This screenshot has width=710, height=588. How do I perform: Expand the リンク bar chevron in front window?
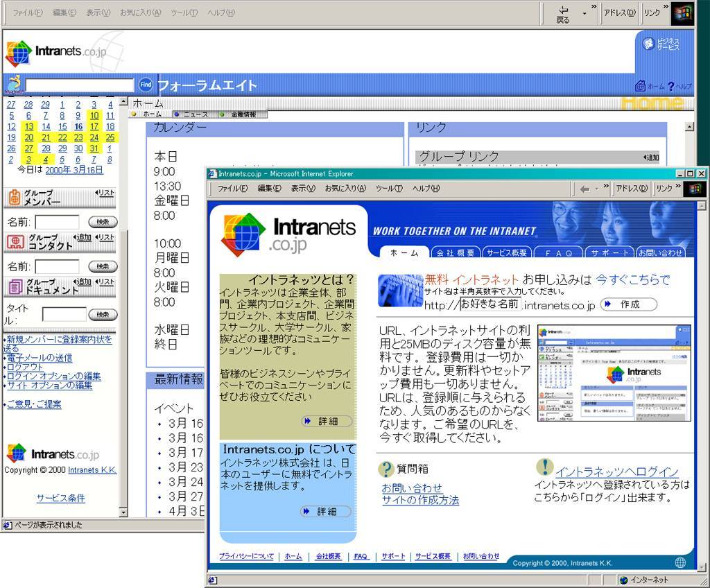click(x=677, y=184)
